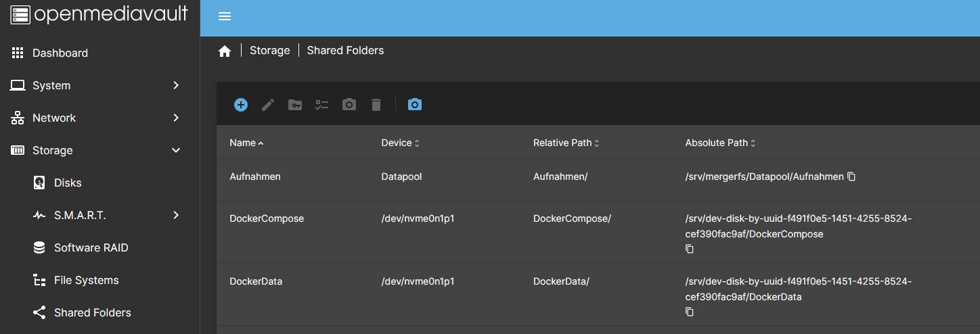Image resolution: width=980 pixels, height=334 pixels.
Task: Open the S.M.A.R.T. menu label
Action: tap(80, 215)
